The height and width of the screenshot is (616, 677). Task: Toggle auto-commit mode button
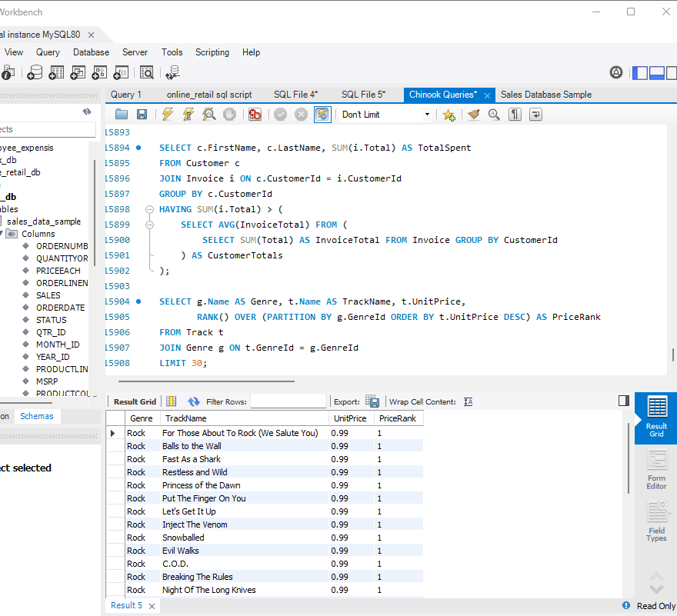(322, 115)
